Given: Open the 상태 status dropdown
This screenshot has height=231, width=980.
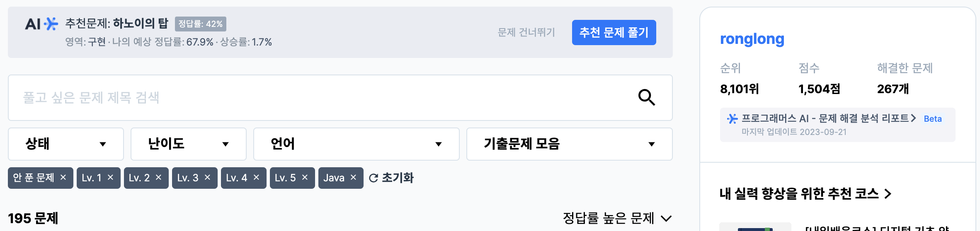Looking at the screenshot, I should click(x=66, y=144).
